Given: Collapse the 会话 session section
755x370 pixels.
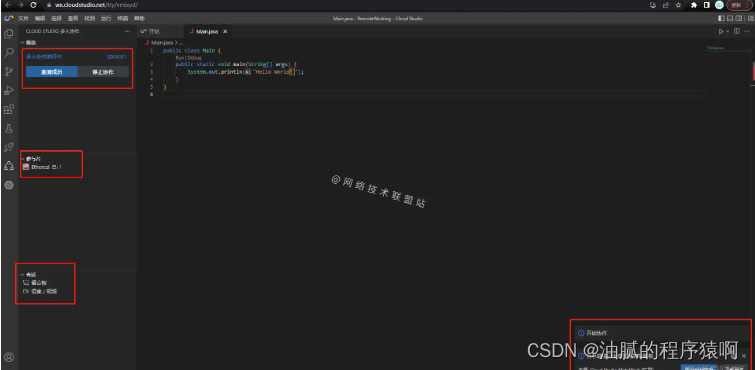Looking at the screenshot, I should [x=28, y=274].
